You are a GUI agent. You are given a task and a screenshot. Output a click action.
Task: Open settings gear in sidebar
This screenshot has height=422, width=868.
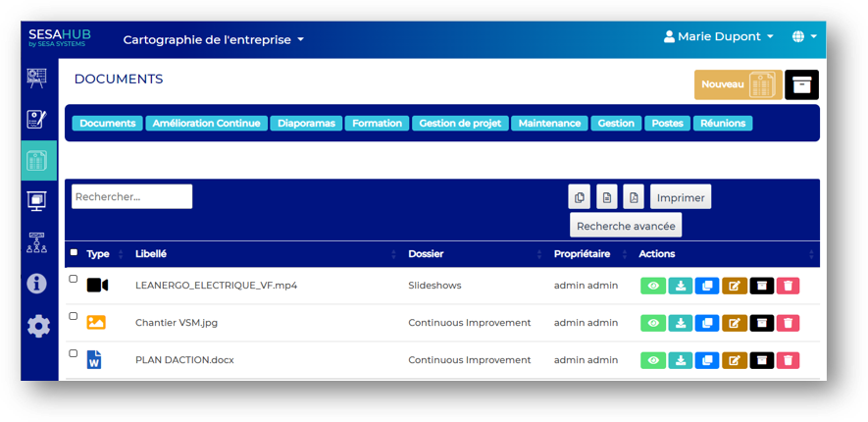click(x=37, y=326)
